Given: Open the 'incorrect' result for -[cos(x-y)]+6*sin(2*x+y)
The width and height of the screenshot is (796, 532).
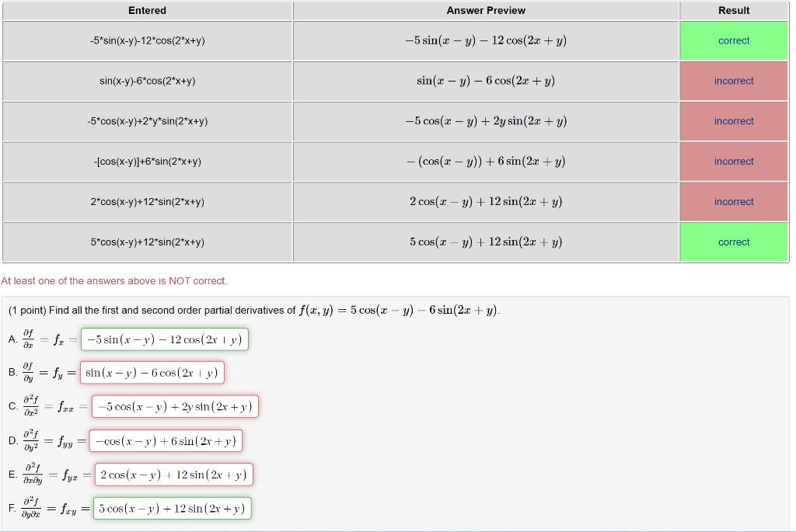Looking at the screenshot, I should pos(734,162).
